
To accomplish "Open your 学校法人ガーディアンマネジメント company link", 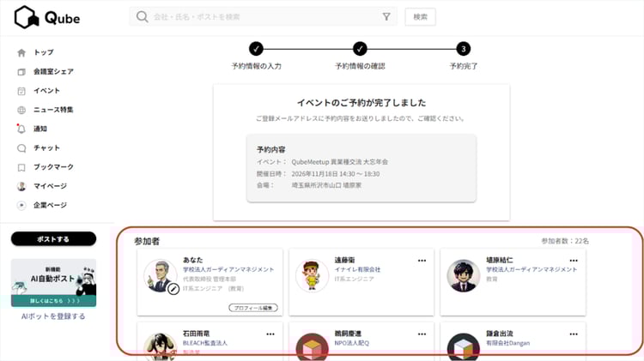I will pyautogui.click(x=228, y=269).
